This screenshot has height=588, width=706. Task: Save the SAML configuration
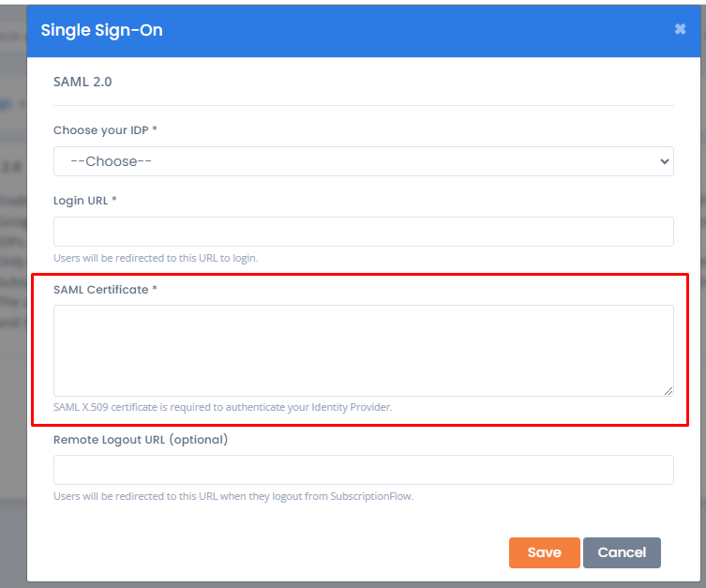[x=545, y=552]
